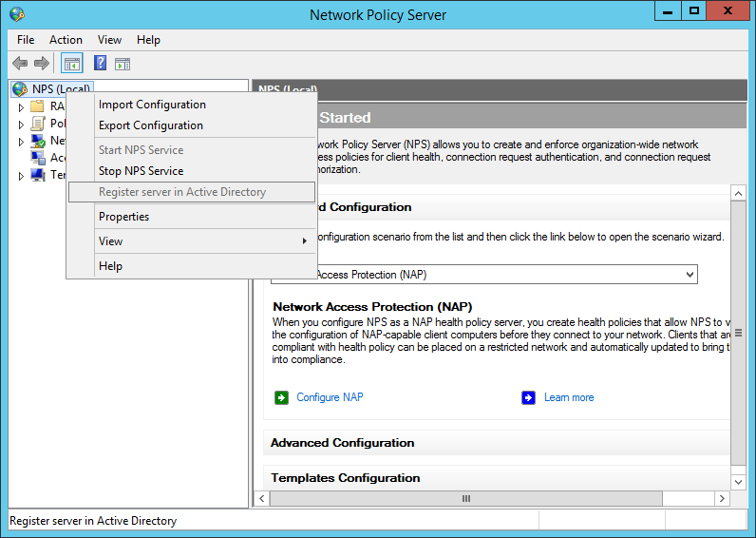Click the horizontal scrollbar left arrow
This screenshot has width=756, height=538.
pos(262,498)
